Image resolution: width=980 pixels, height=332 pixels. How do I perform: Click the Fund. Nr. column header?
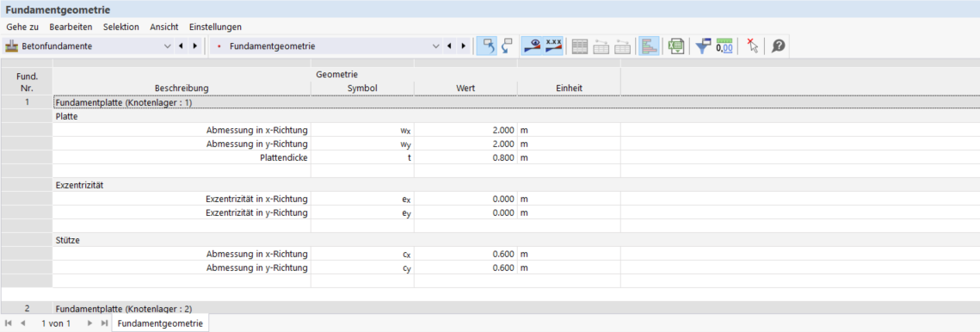[27, 82]
